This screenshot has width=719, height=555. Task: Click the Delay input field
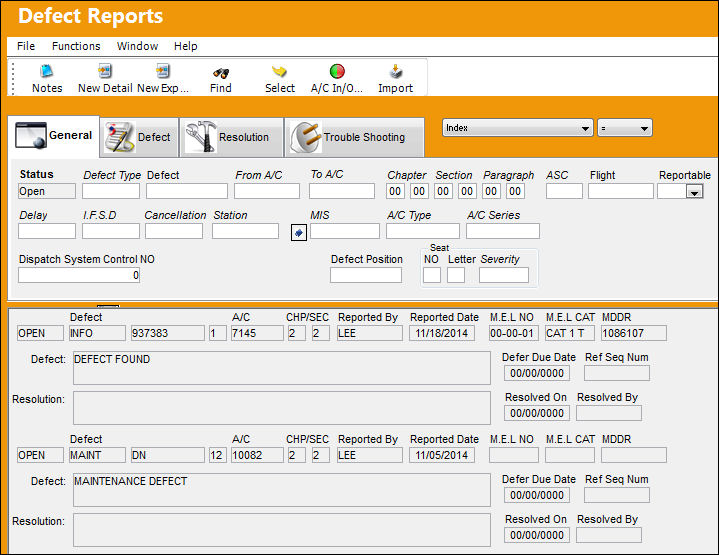click(47, 231)
